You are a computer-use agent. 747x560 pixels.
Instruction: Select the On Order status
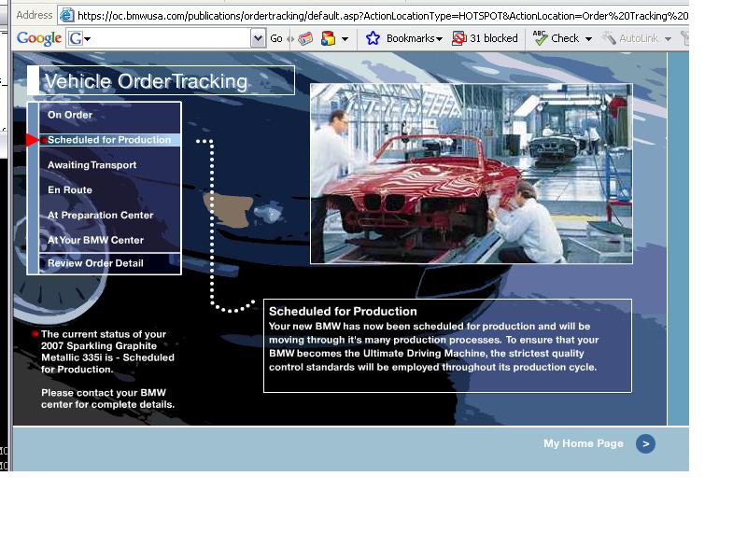click(x=70, y=115)
